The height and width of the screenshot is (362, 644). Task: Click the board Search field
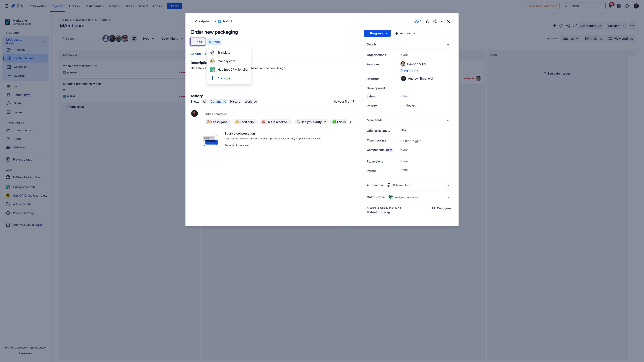point(79,39)
